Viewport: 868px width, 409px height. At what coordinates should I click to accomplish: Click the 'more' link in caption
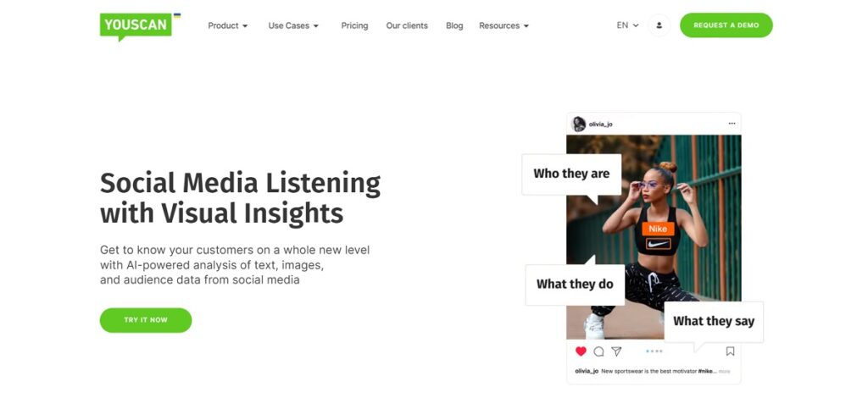coord(724,372)
